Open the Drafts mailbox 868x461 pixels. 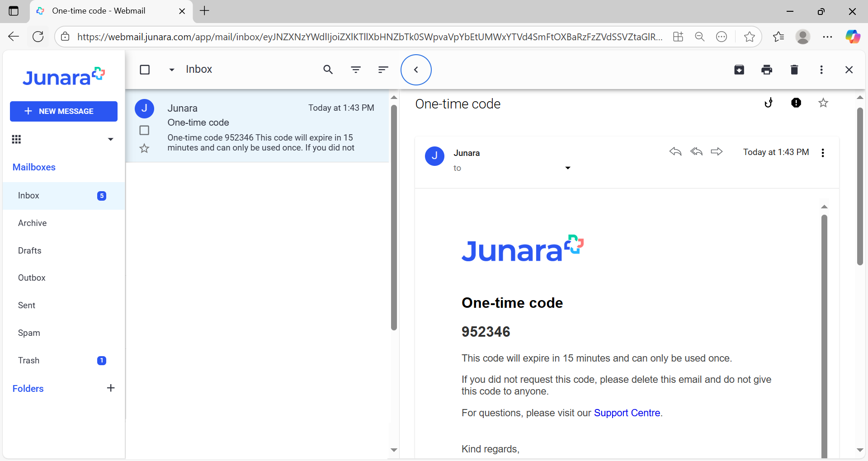tap(64, 251)
